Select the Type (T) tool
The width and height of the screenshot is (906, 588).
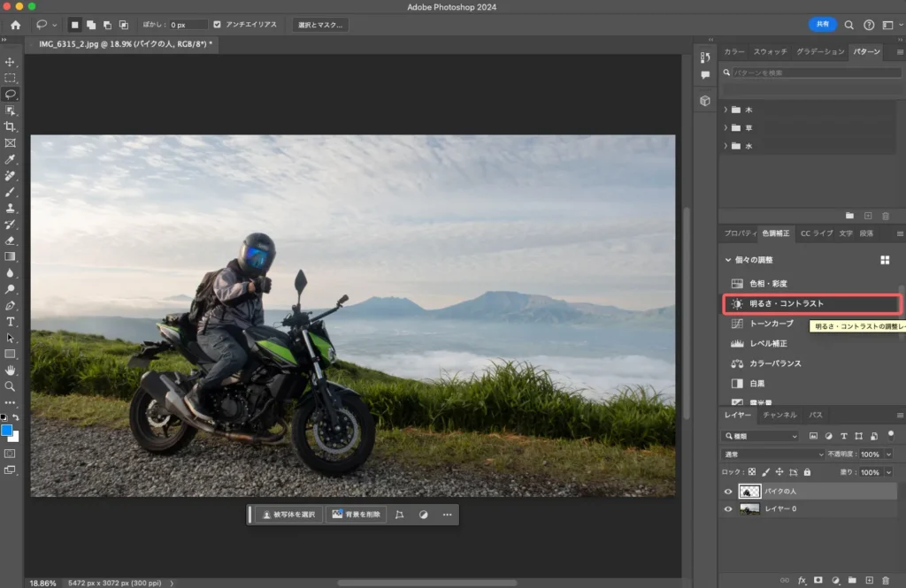point(11,322)
